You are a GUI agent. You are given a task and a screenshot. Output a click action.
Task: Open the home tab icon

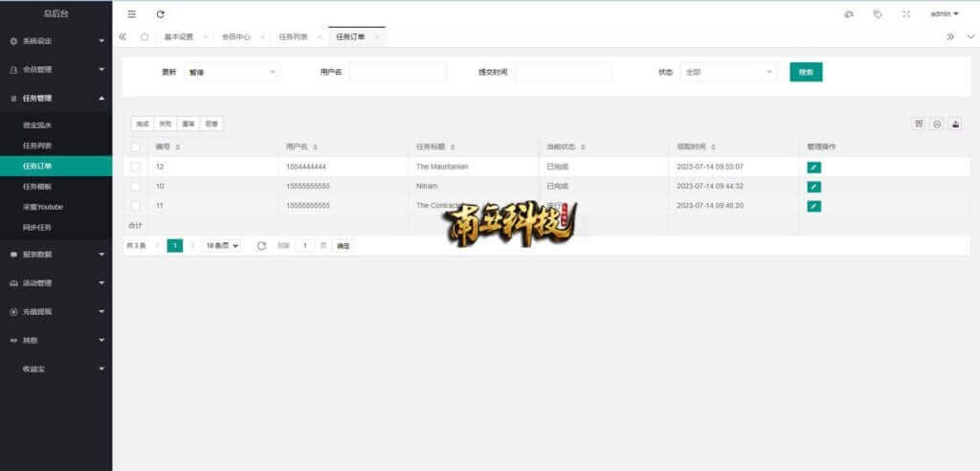point(145,37)
